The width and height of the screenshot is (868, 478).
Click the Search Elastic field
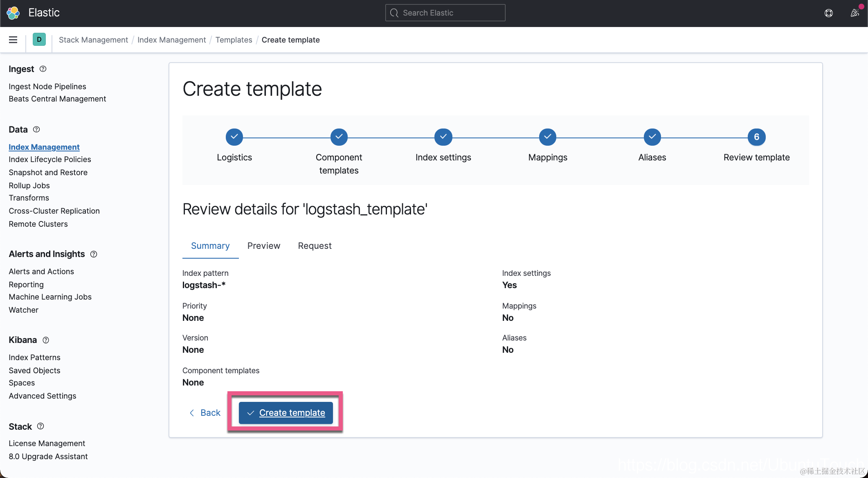coord(445,13)
